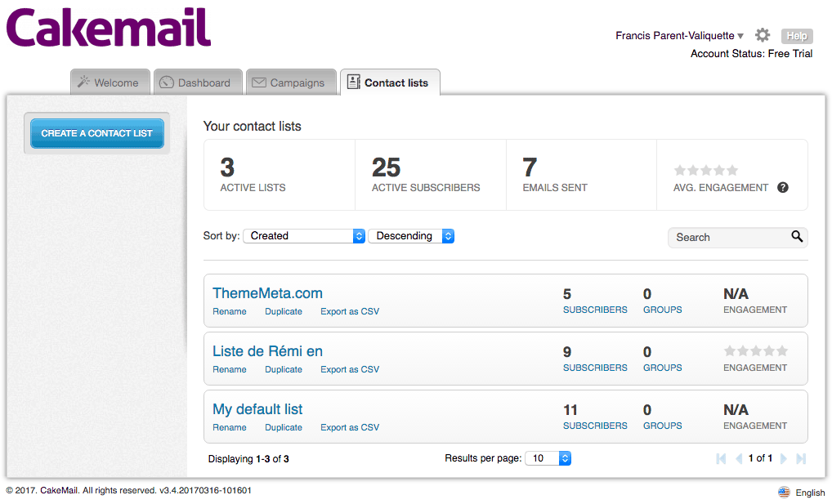The image size is (832, 504).
Task: Open the settings gear icon
Action: point(763,35)
